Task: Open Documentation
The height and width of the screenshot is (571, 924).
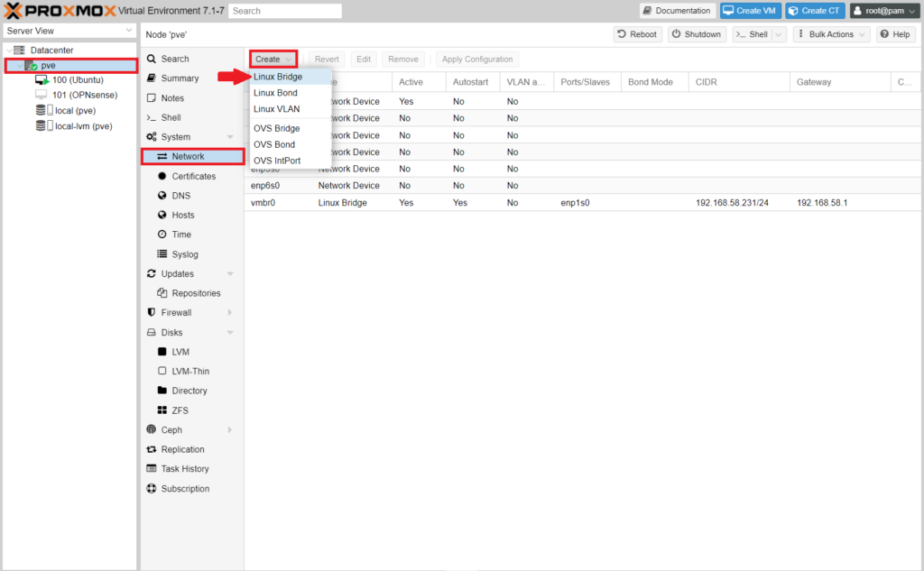Action: pyautogui.click(x=677, y=11)
